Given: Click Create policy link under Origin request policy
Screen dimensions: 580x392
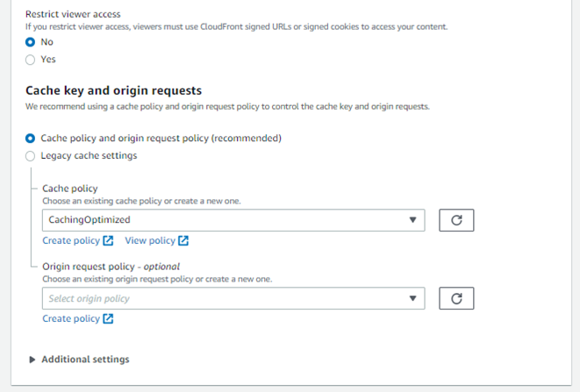Looking at the screenshot, I should 71,319.
